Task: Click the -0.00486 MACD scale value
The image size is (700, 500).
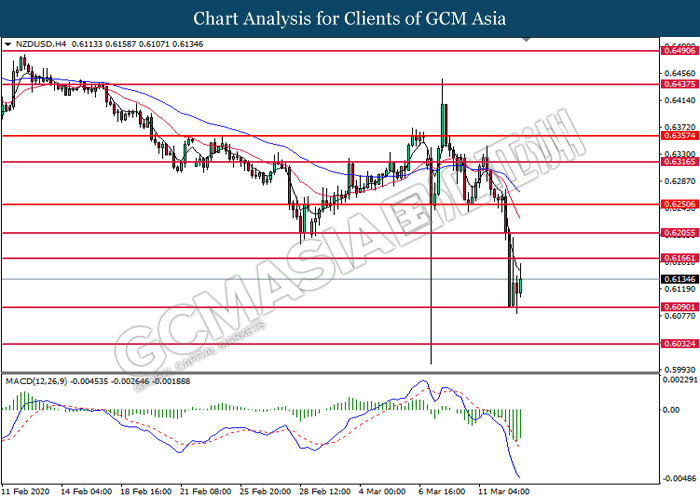Action: (678, 478)
